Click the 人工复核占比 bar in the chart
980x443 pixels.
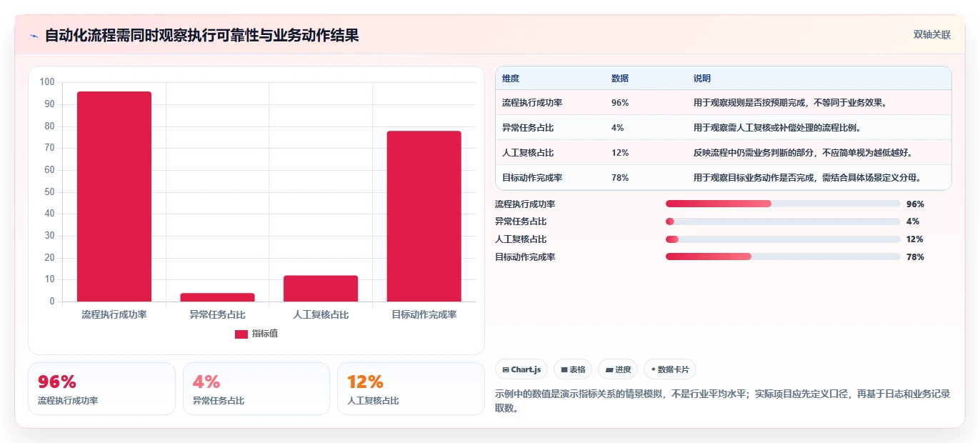[x=321, y=289]
